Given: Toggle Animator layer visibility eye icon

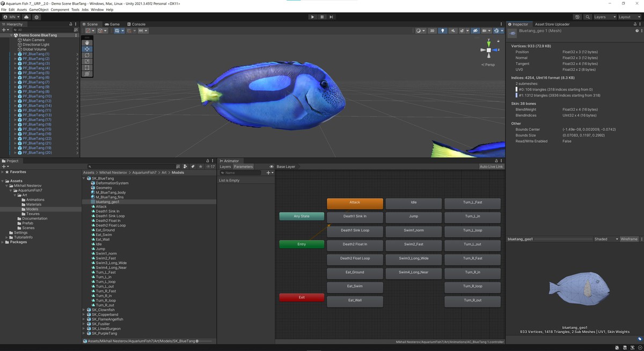Looking at the screenshot, I should coord(272,167).
